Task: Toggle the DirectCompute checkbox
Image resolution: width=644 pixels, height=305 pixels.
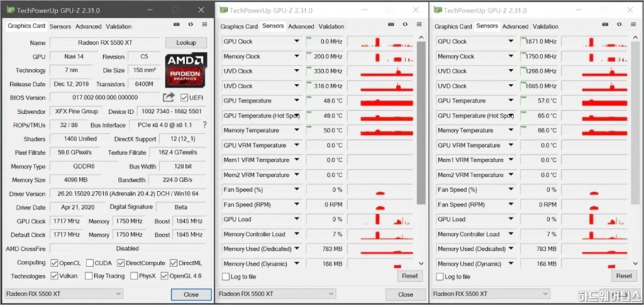Action: coord(120,263)
